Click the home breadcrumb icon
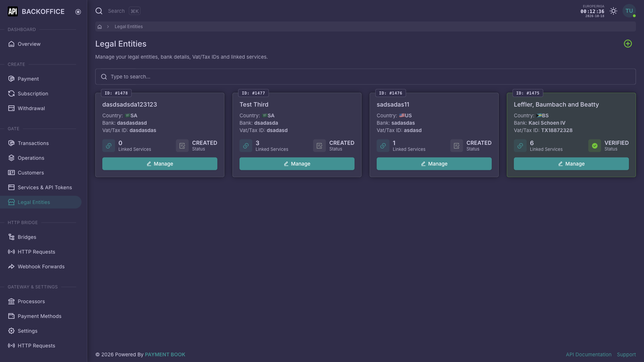Image resolution: width=644 pixels, height=362 pixels. click(x=100, y=27)
